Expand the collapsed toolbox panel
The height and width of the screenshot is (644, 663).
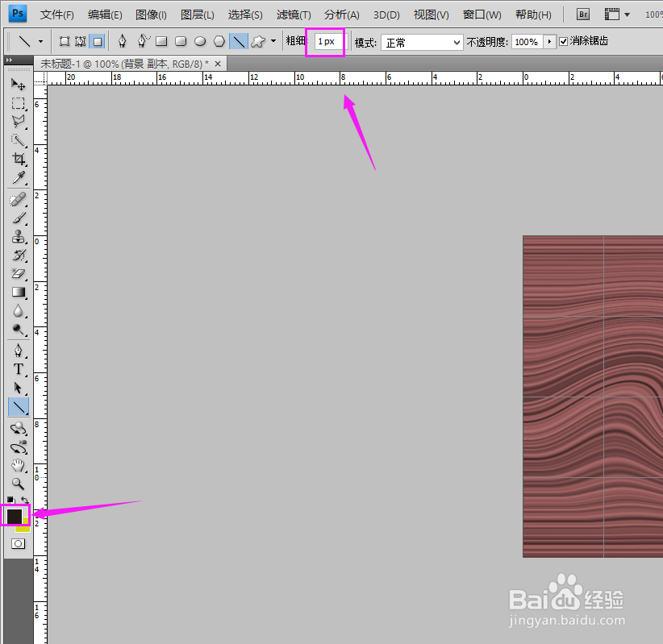pos(10,60)
